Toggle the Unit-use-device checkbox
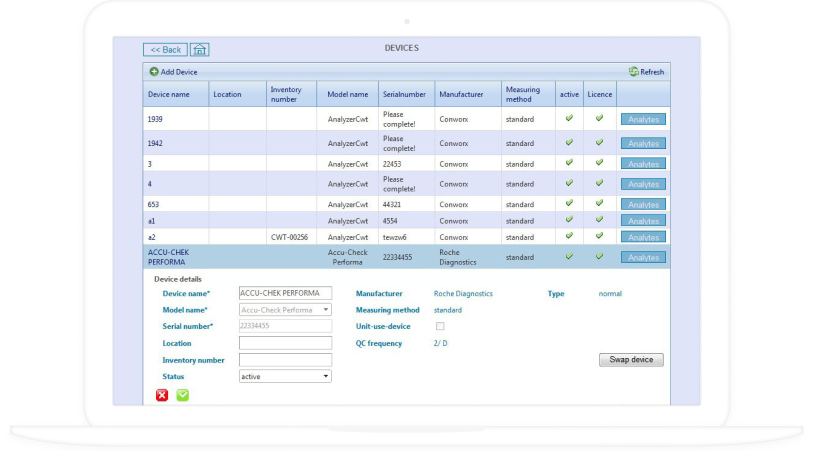The width and height of the screenshot is (813, 451). tap(439, 326)
